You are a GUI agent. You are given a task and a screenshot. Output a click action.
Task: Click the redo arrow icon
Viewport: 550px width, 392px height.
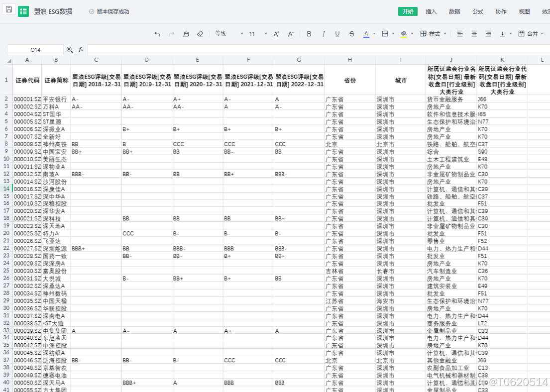(172, 34)
